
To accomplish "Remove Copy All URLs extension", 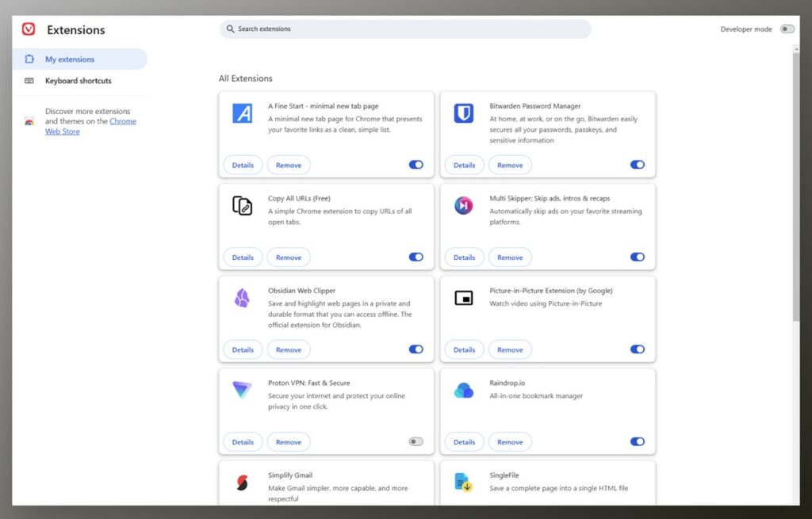I will (x=289, y=258).
